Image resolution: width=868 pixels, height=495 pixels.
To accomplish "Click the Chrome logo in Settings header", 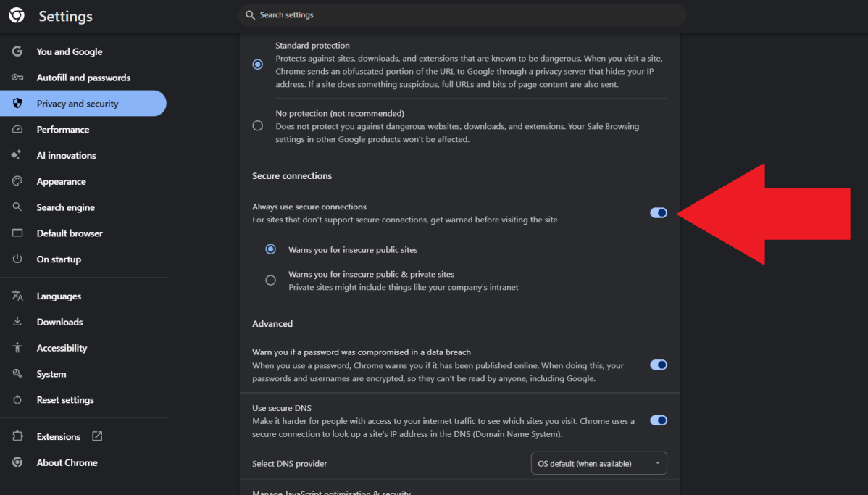I will coord(16,15).
